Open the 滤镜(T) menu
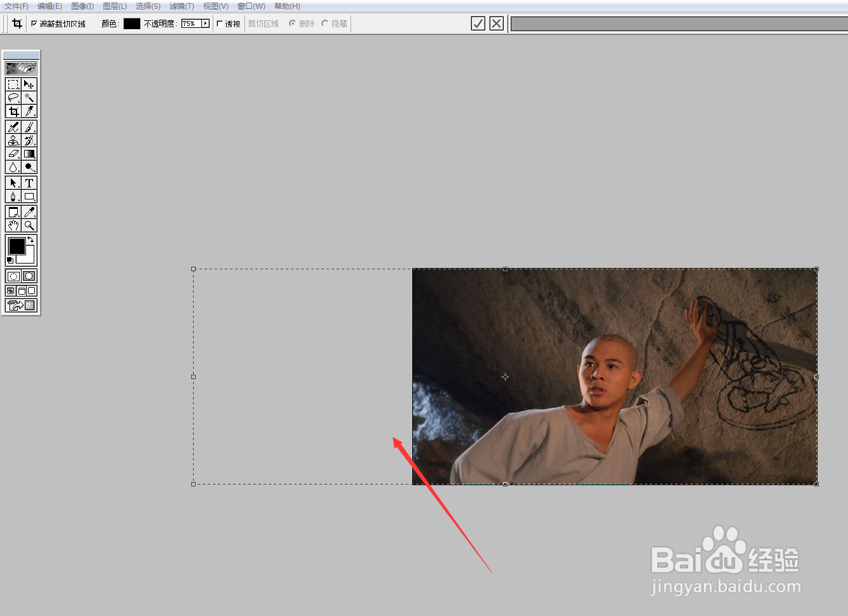848x616 pixels. pyautogui.click(x=182, y=6)
